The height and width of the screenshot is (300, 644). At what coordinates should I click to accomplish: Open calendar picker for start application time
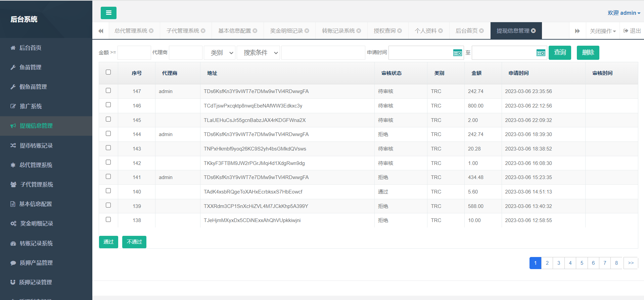pyautogui.click(x=457, y=53)
